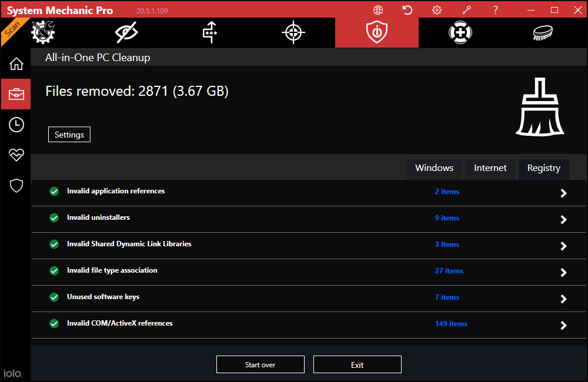Expand the Invalid application references row arrow
The height and width of the screenshot is (382, 588).
click(563, 193)
